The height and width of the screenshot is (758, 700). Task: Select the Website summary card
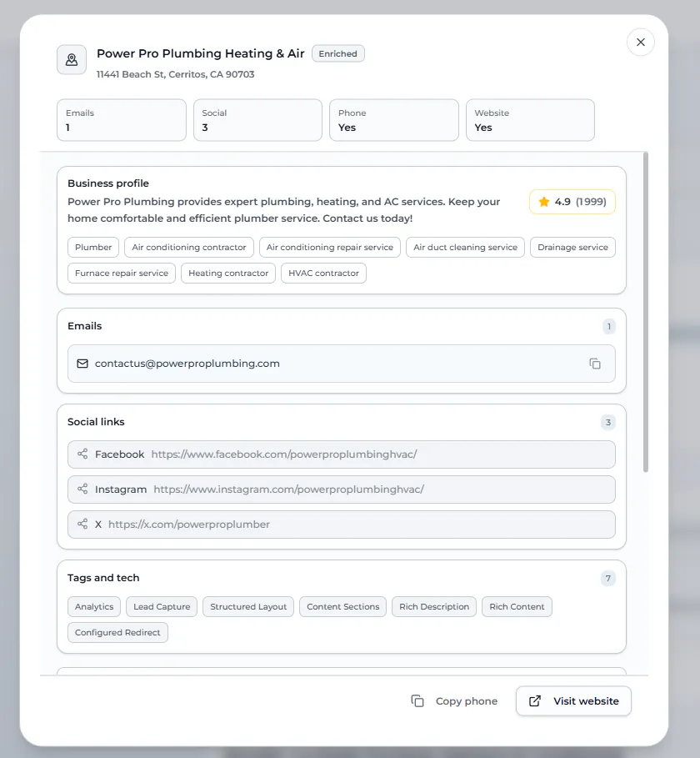pyautogui.click(x=531, y=120)
